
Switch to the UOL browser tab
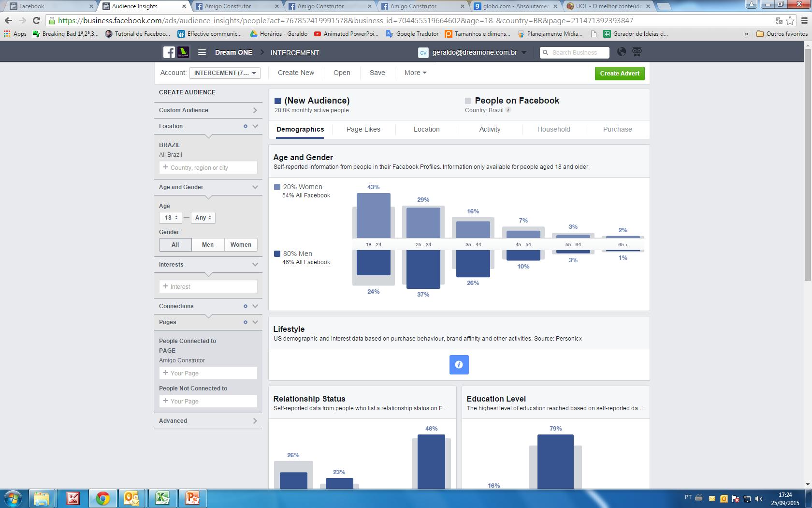(608, 6)
